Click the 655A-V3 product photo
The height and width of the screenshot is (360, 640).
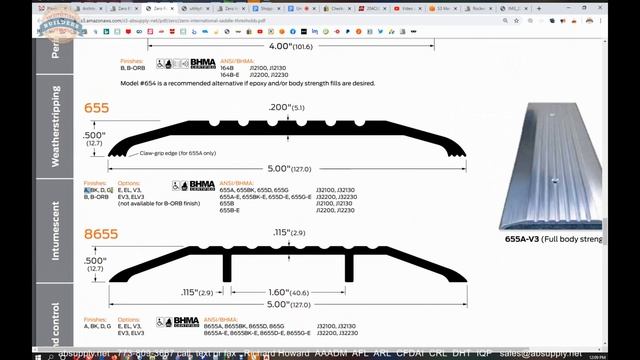[550, 167]
